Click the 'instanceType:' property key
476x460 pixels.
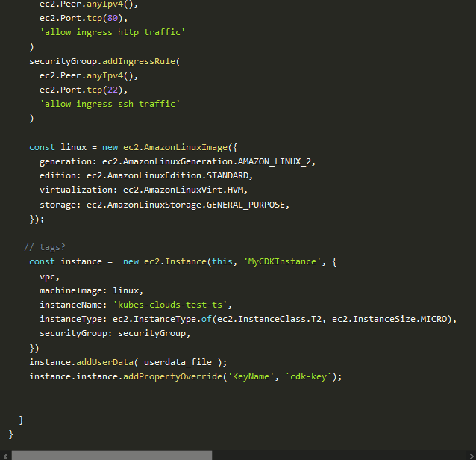pyautogui.click(x=73, y=320)
